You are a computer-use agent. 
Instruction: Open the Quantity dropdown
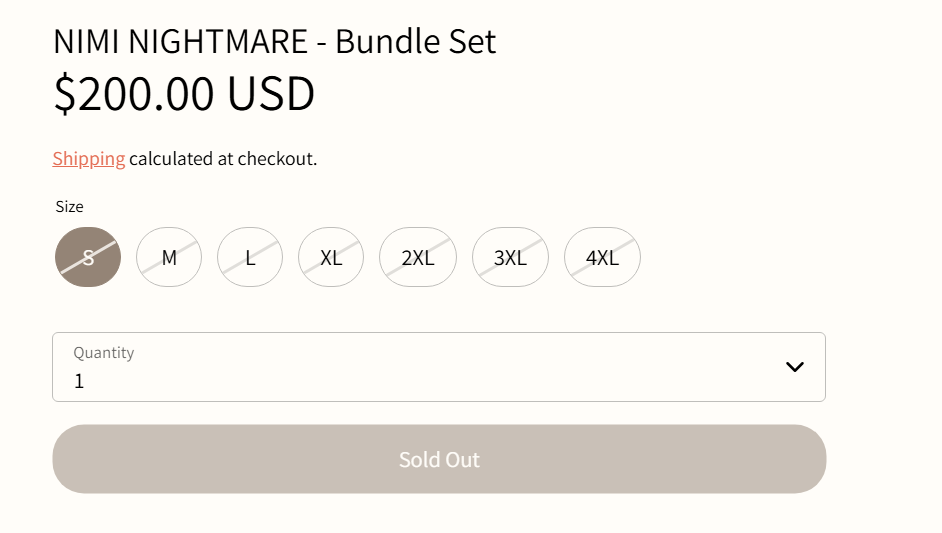coord(438,367)
